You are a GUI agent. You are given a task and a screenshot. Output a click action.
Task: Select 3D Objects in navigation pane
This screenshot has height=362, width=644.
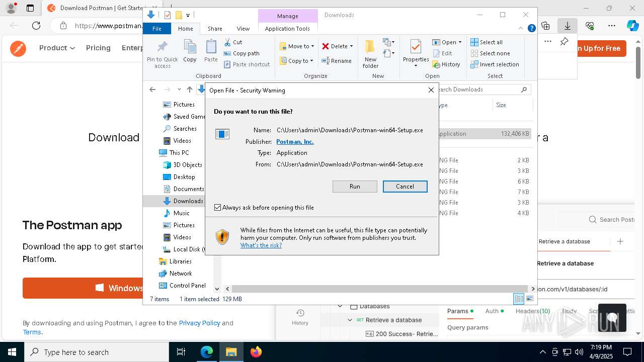click(188, 165)
